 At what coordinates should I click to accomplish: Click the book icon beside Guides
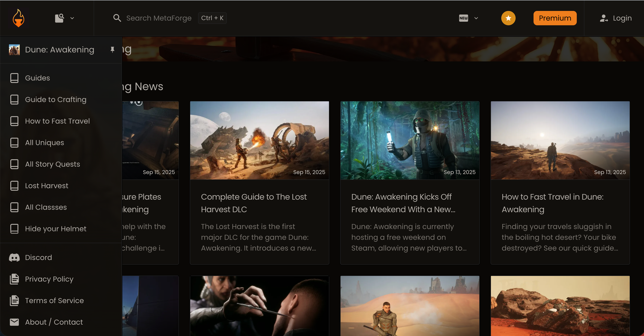tap(14, 78)
